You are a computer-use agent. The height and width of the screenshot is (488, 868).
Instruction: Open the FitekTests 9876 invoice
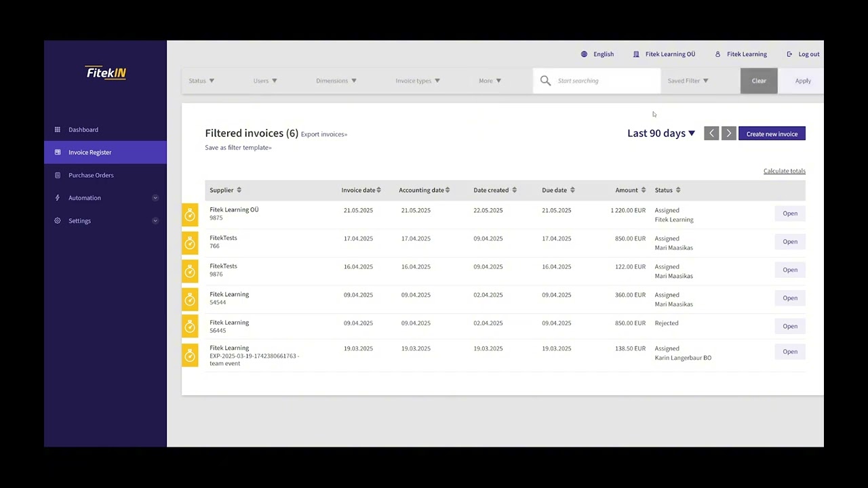coord(790,270)
